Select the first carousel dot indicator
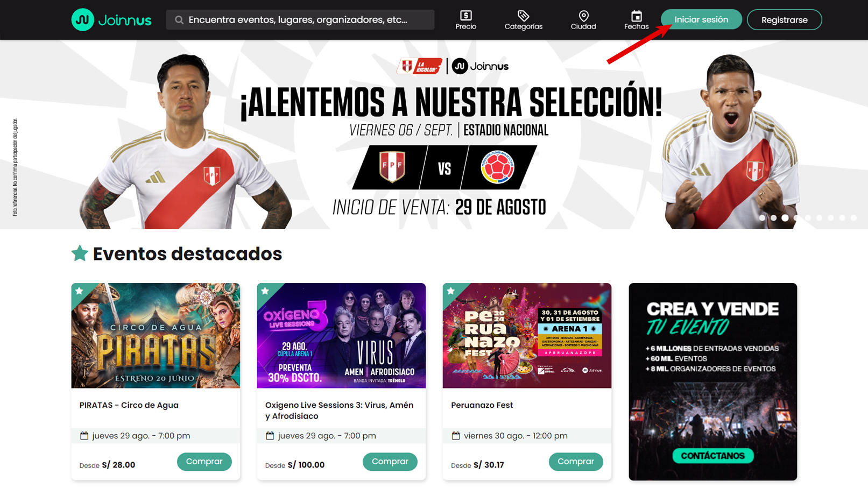The height and width of the screenshot is (488, 868). pyautogui.click(x=762, y=218)
